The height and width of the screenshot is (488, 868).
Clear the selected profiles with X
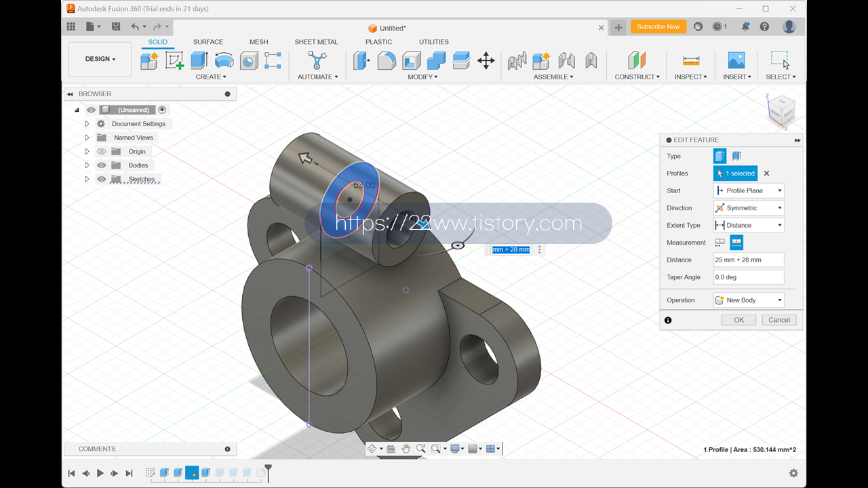pos(767,174)
